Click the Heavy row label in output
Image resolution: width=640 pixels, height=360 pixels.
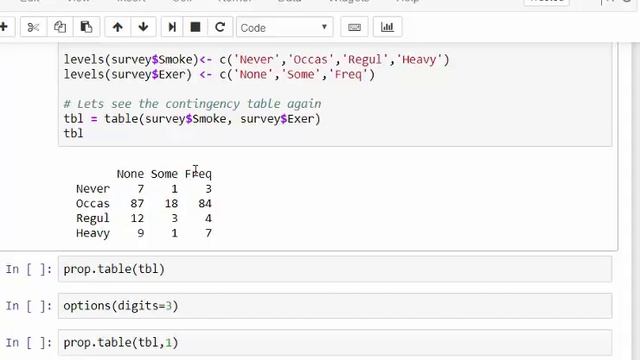point(93,233)
